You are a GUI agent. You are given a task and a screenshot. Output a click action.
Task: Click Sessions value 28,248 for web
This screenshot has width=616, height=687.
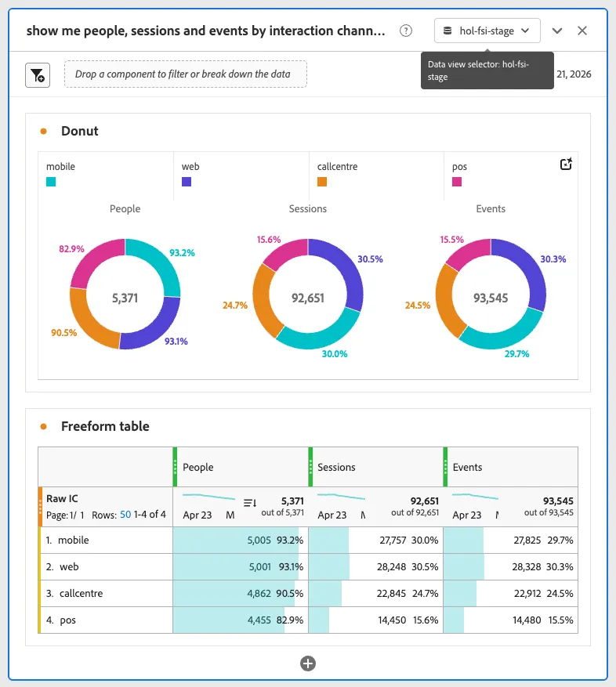tap(392, 567)
